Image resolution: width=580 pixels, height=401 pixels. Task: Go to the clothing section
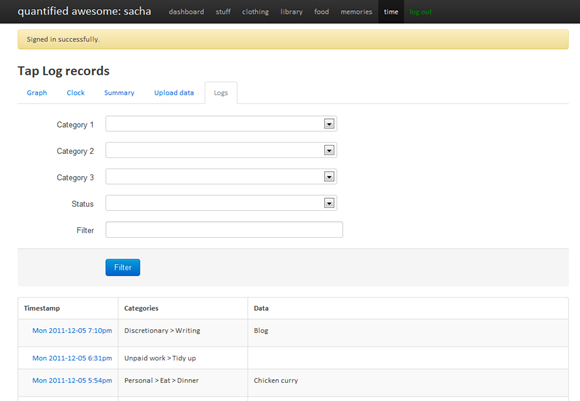click(255, 12)
